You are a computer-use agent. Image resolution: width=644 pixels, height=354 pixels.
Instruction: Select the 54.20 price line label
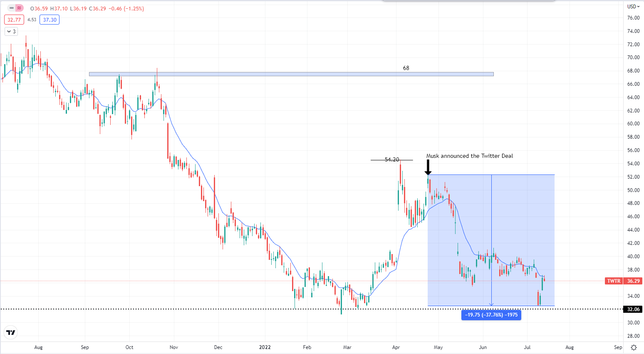[392, 160]
